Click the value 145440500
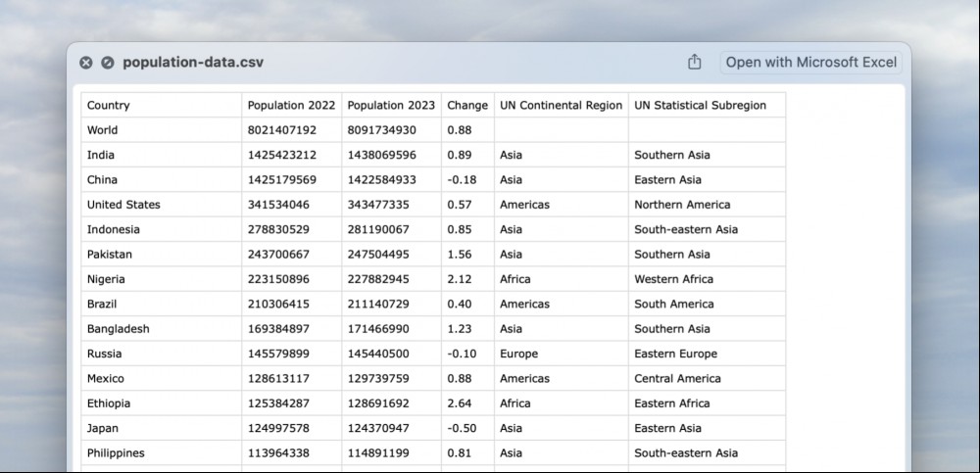Screen dimensions: 980x473 pyautogui.click(x=378, y=354)
